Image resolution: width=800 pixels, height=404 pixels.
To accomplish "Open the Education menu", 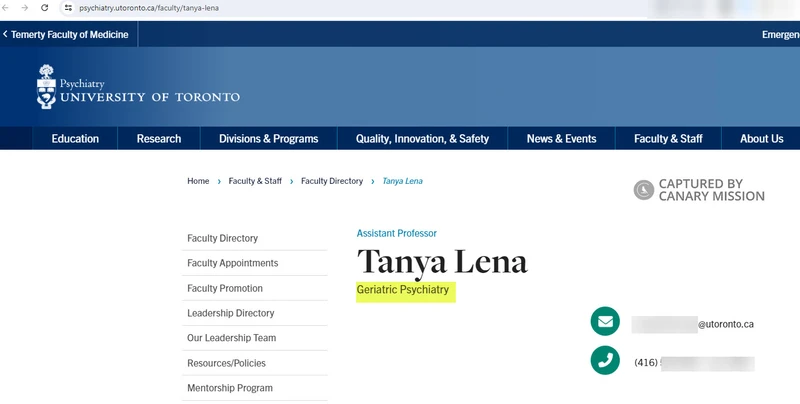I will point(75,139).
